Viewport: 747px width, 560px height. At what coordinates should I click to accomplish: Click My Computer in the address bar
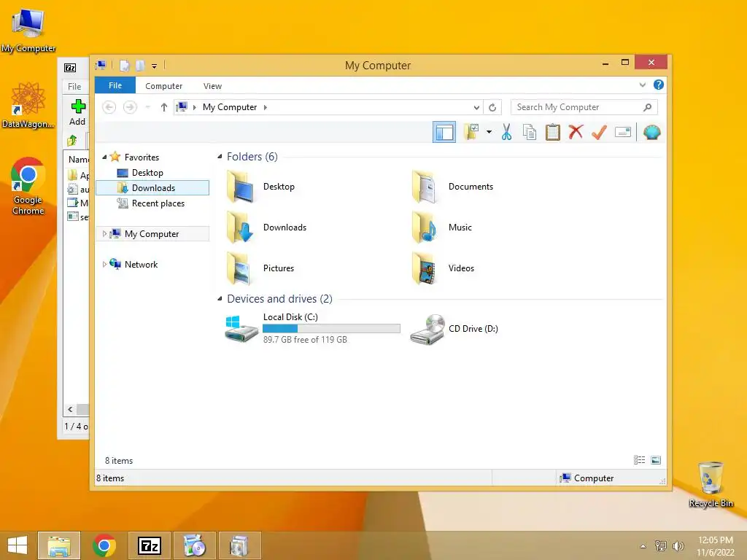(x=230, y=107)
